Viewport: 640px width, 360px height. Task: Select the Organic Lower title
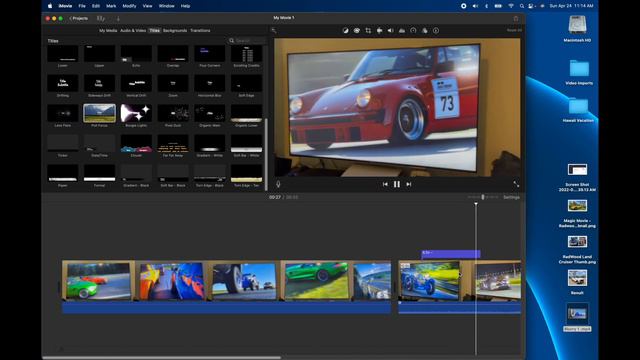[x=246, y=113]
